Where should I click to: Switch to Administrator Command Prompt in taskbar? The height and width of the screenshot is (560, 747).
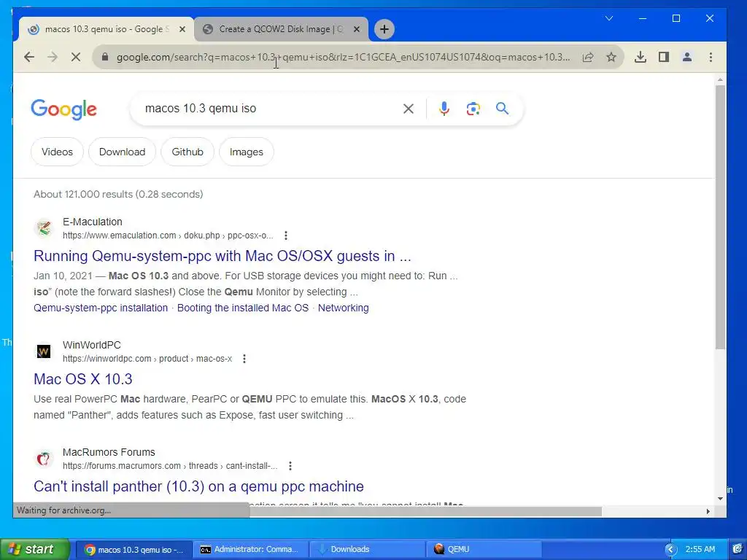(251, 550)
